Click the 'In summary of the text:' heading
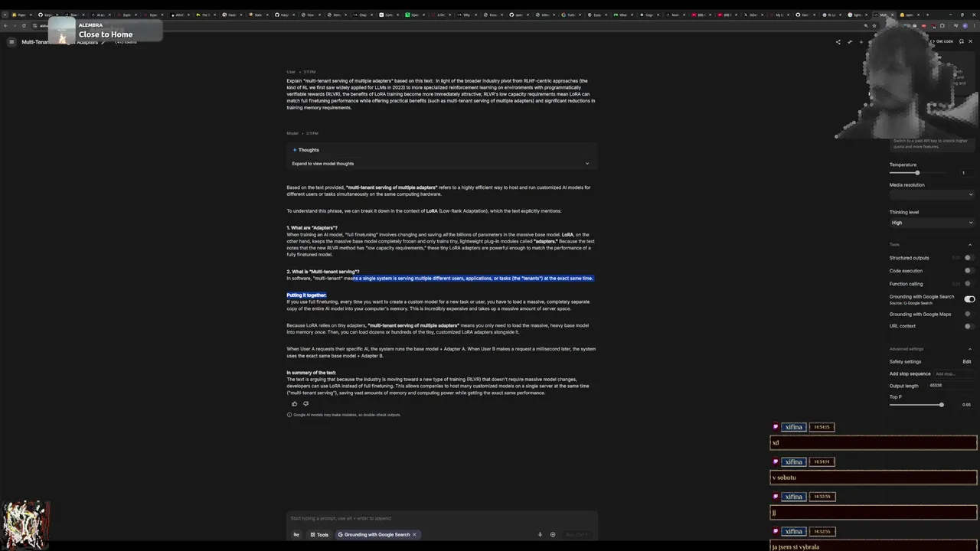The image size is (980, 551). coord(311,373)
